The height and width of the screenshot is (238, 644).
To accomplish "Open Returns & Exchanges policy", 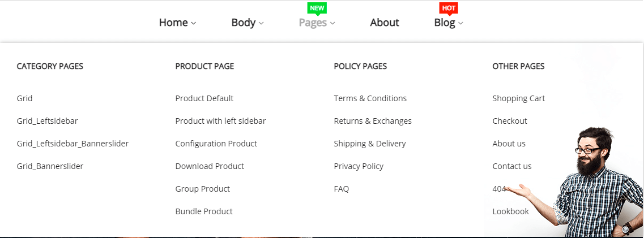I will tap(373, 121).
